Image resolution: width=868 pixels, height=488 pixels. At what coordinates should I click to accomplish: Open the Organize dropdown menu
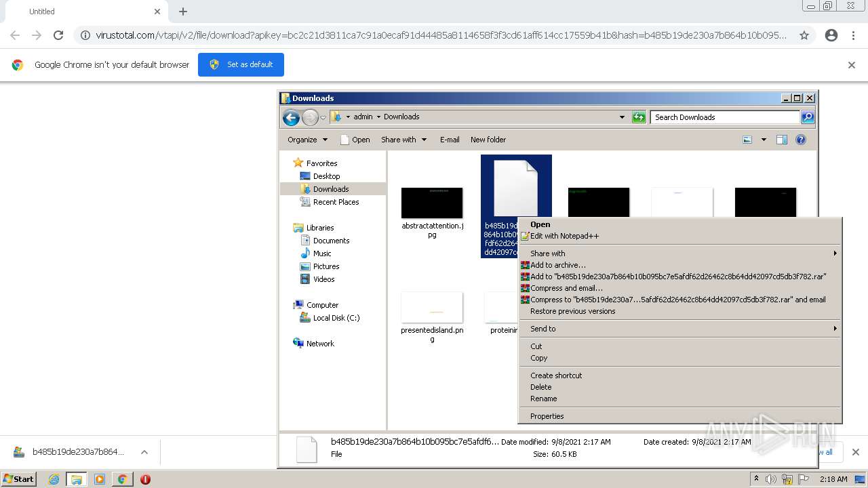point(307,140)
